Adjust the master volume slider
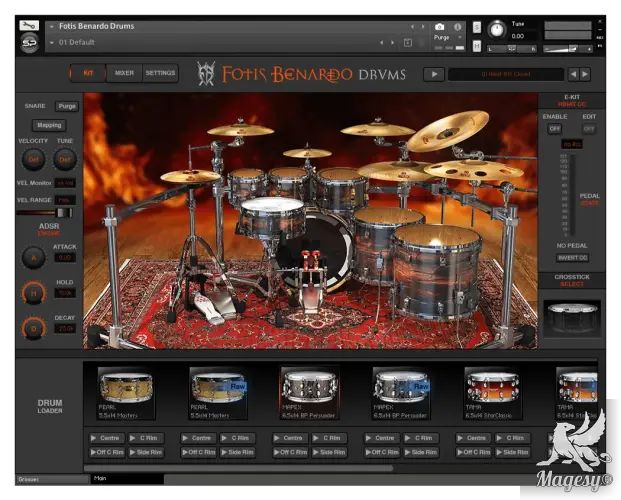This screenshot has width=621, height=500. click(x=568, y=49)
